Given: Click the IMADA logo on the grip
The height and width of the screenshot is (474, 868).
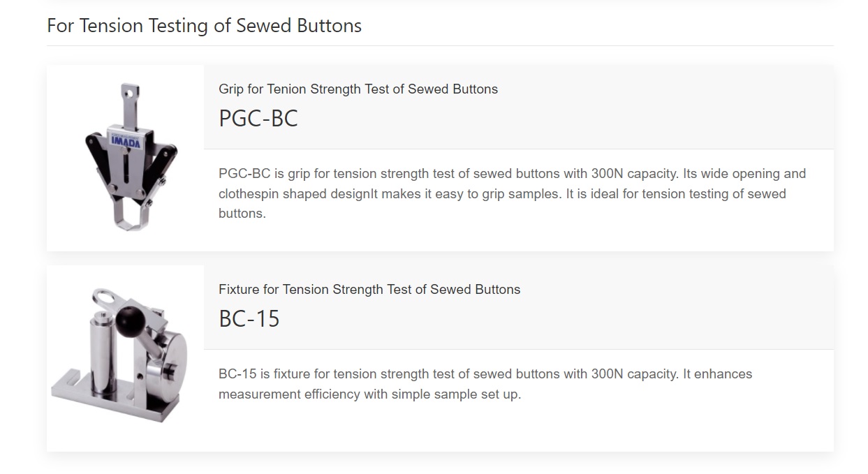Looking at the screenshot, I should pos(126,140).
